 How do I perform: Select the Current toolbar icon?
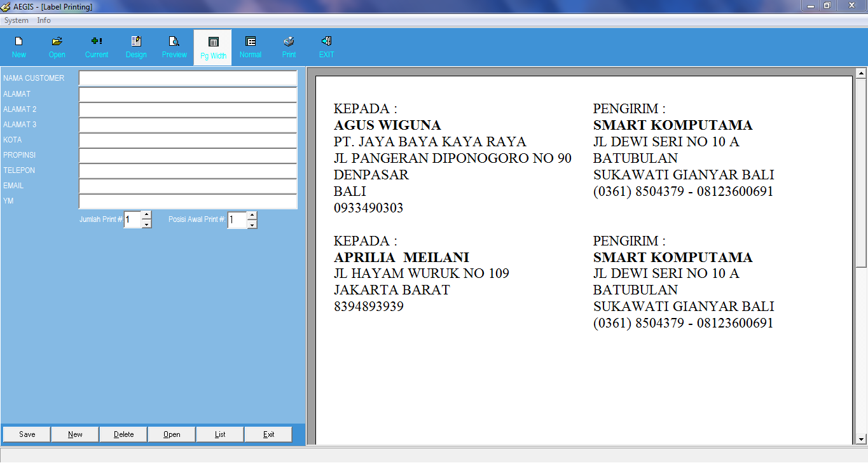point(96,46)
